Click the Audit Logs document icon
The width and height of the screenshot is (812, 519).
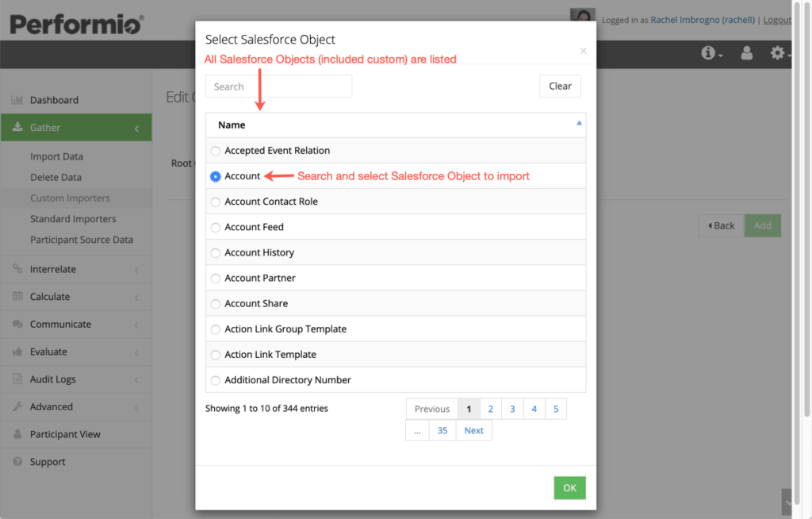[x=17, y=379]
